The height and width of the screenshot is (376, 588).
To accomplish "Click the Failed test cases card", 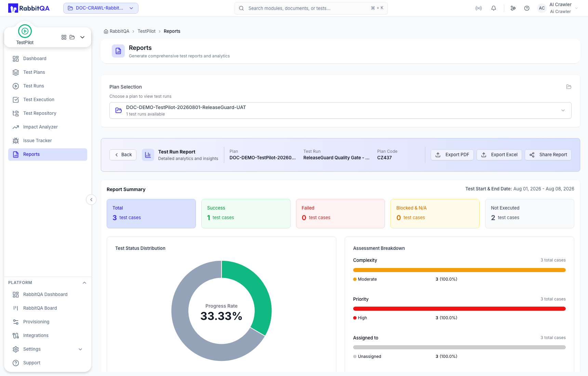I will click(340, 214).
